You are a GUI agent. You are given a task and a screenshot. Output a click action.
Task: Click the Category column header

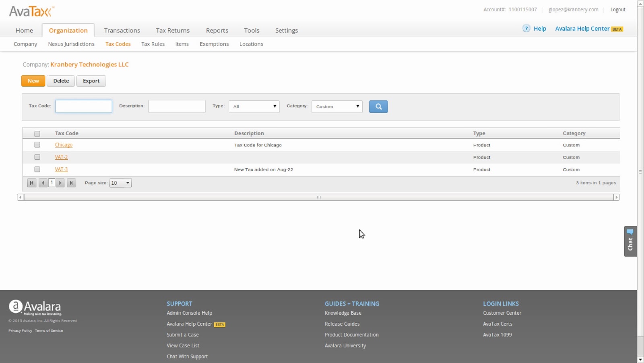tap(574, 133)
